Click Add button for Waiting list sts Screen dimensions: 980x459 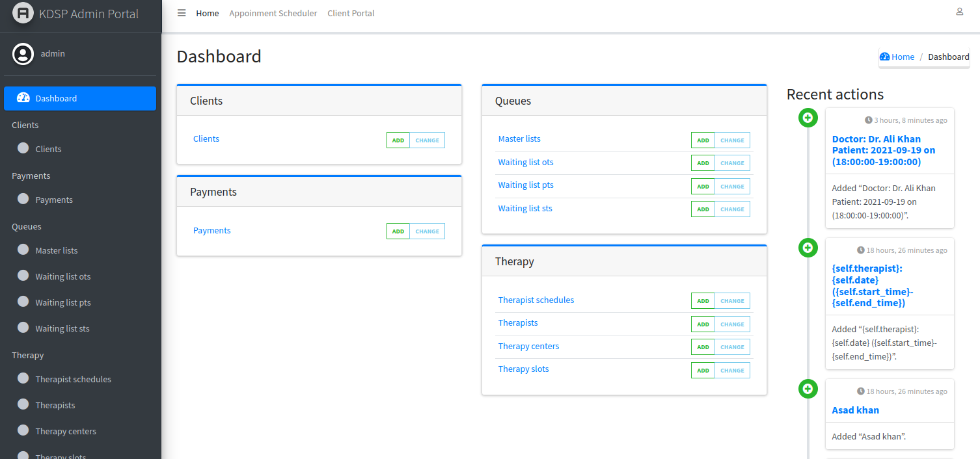703,209
